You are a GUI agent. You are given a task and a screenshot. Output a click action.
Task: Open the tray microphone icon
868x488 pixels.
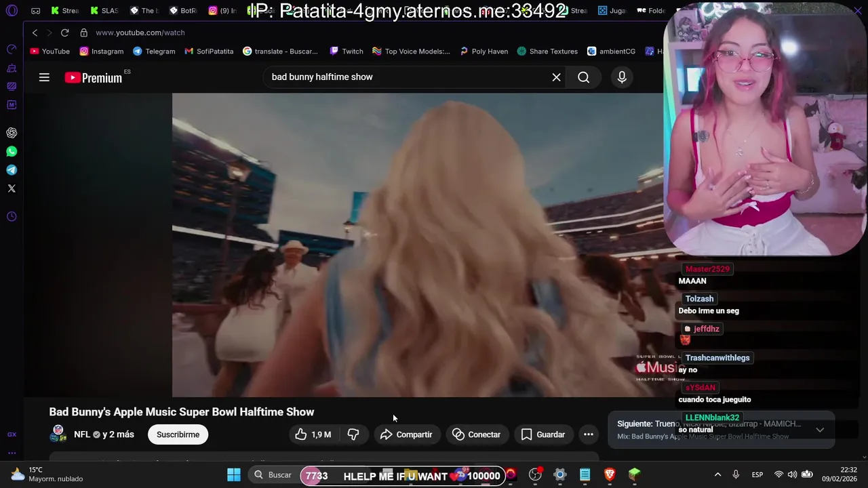coord(736,474)
